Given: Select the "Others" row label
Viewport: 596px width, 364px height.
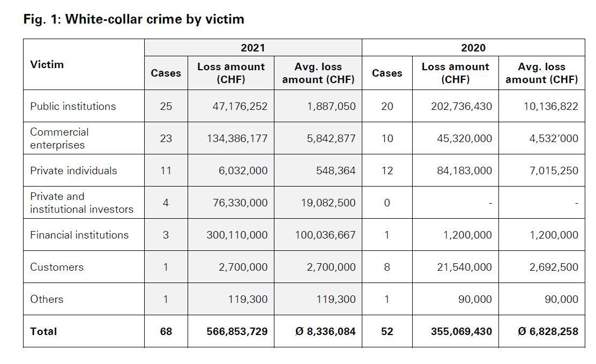Looking at the screenshot, I should coord(47,299).
